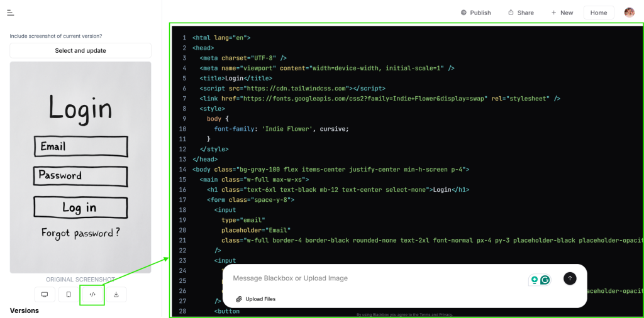Create a New project
Image resolution: width=644 pixels, height=318 pixels.
tap(562, 13)
